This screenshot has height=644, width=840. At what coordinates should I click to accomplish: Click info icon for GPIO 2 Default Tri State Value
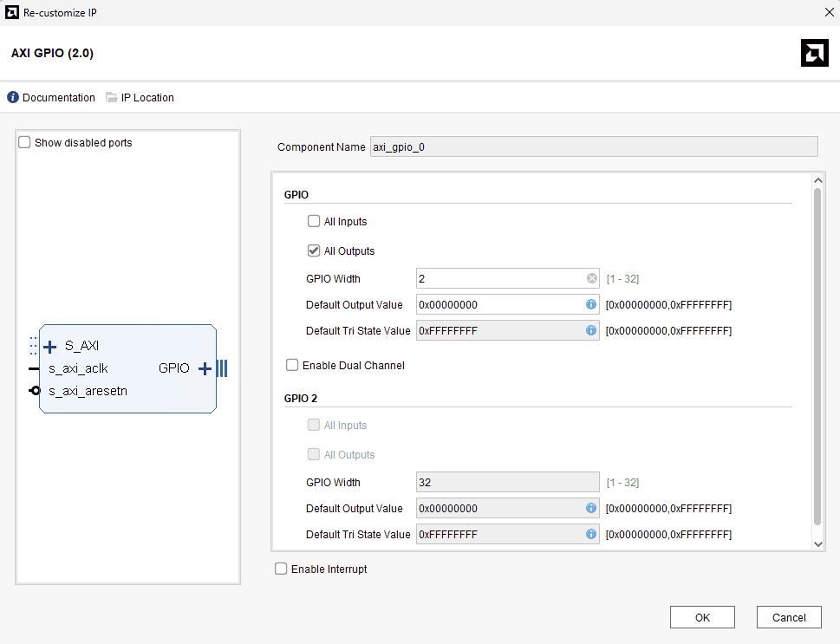(x=591, y=535)
